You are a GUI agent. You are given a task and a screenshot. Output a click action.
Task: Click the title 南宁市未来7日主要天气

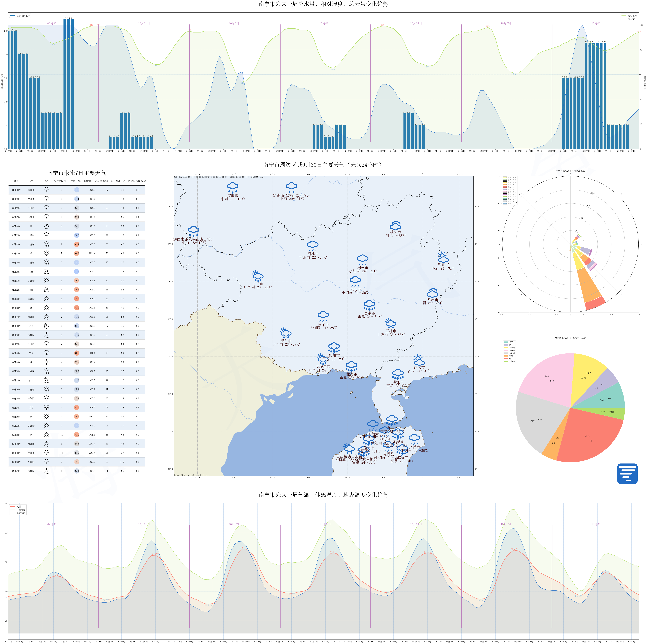click(x=77, y=173)
